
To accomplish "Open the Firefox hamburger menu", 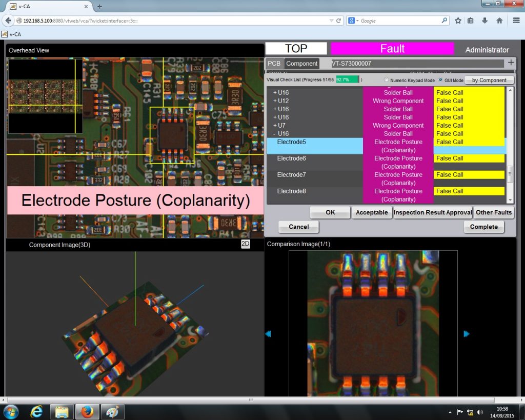I will click(516, 21).
